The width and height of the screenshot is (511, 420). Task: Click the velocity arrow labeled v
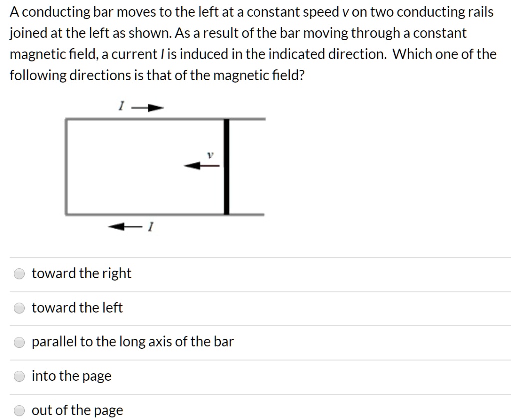202,165
